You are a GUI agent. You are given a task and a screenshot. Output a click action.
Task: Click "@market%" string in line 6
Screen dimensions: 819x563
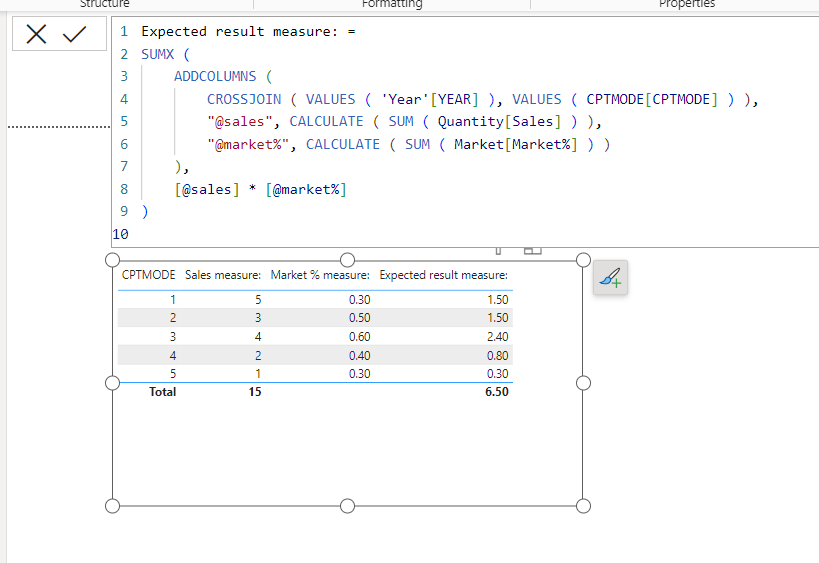tap(248, 144)
